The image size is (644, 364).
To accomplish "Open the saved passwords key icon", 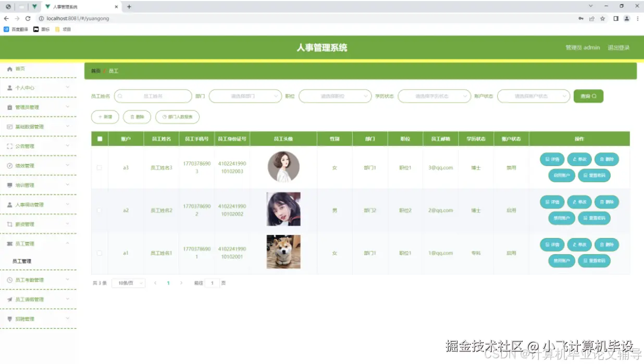I will point(581,18).
